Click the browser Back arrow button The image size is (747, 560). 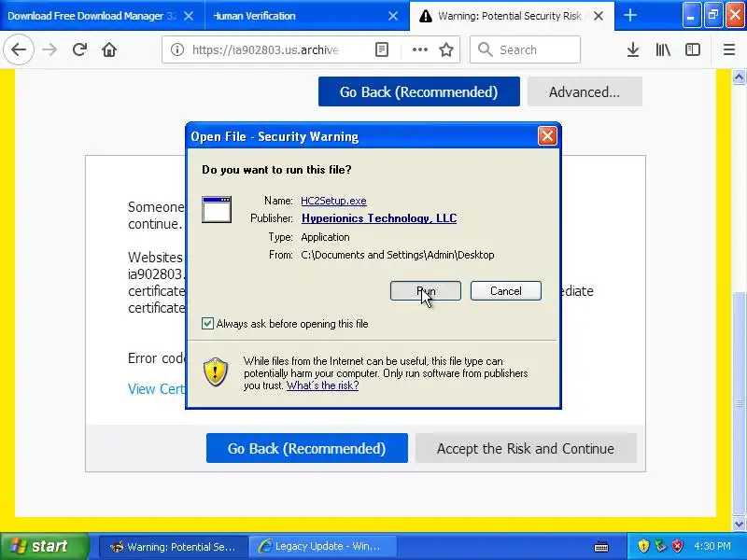(19, 49)
